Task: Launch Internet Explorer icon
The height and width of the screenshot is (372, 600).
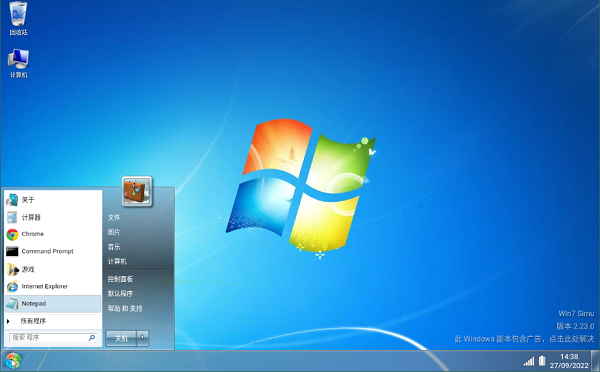Action: click(12, 286)
